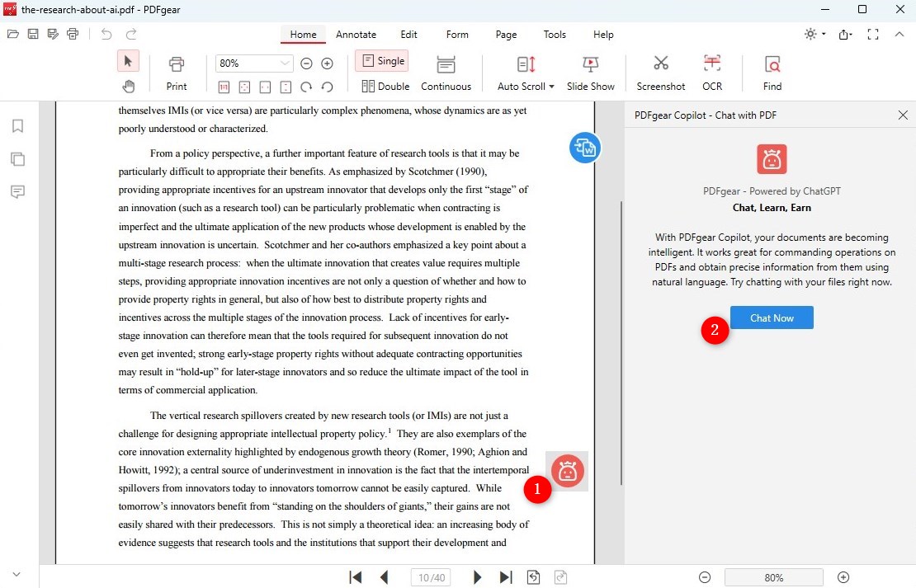
Task: Undo the last action
Action: pyautogui.click(x=106, y=34)
